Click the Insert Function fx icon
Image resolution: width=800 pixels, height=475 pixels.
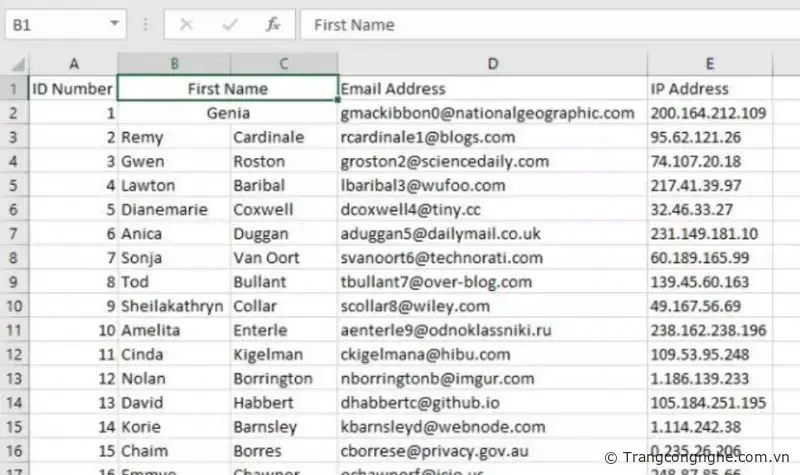pos(272,24)
